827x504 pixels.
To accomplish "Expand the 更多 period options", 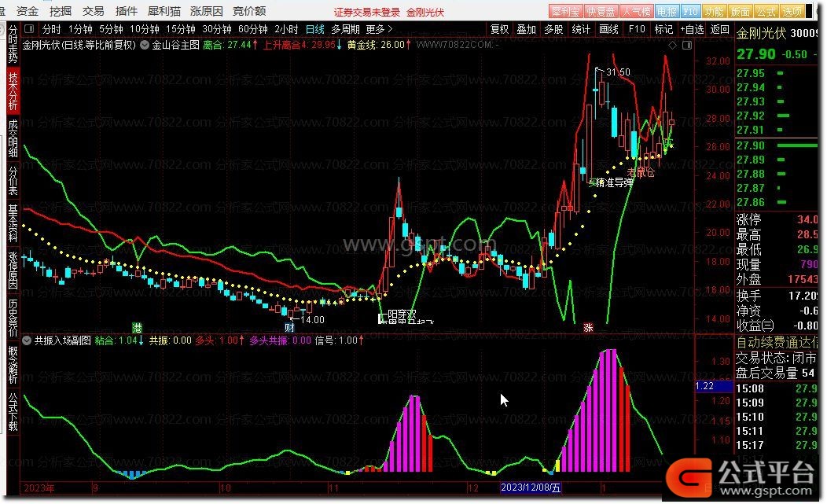I will (x=379, y=29).
